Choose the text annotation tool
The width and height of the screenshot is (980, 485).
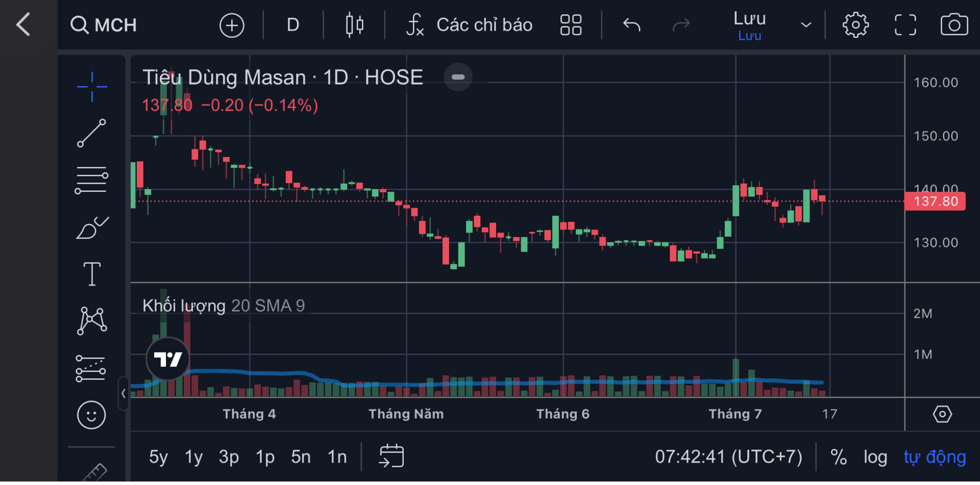92,274
